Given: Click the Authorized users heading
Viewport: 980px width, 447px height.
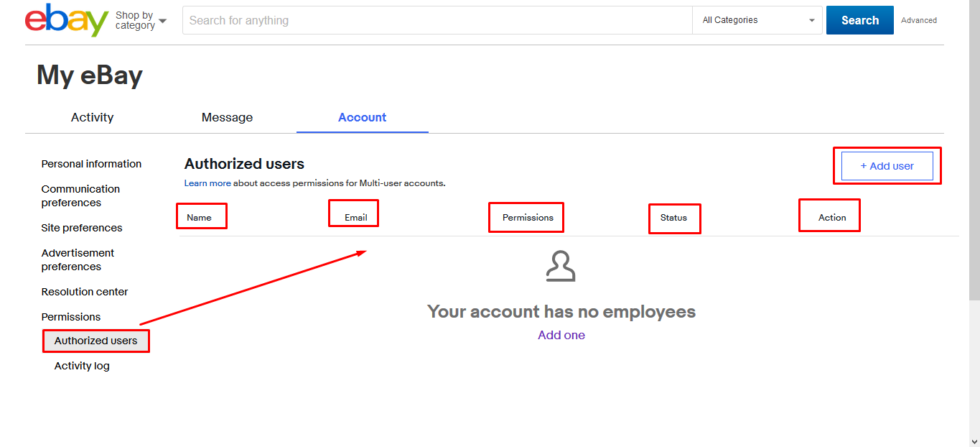Looking at the screenshot, I should (244, 164).
